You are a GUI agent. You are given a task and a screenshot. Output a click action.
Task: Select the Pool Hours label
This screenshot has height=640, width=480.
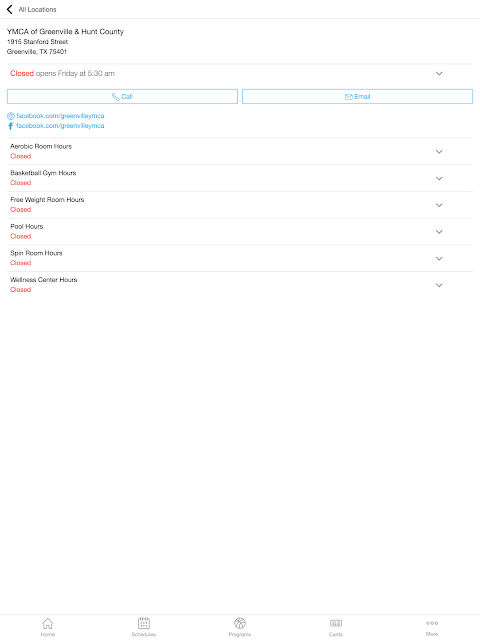coord(27,226)
